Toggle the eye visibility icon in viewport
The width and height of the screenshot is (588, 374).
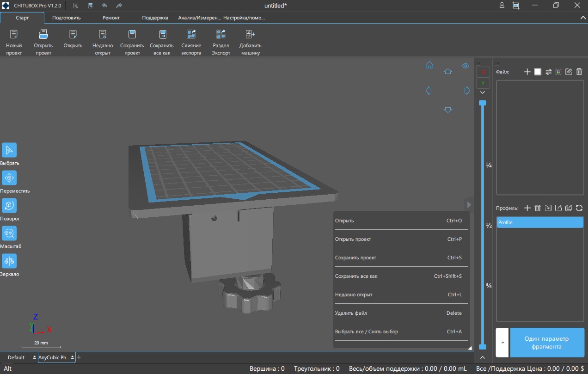[465, 66]
